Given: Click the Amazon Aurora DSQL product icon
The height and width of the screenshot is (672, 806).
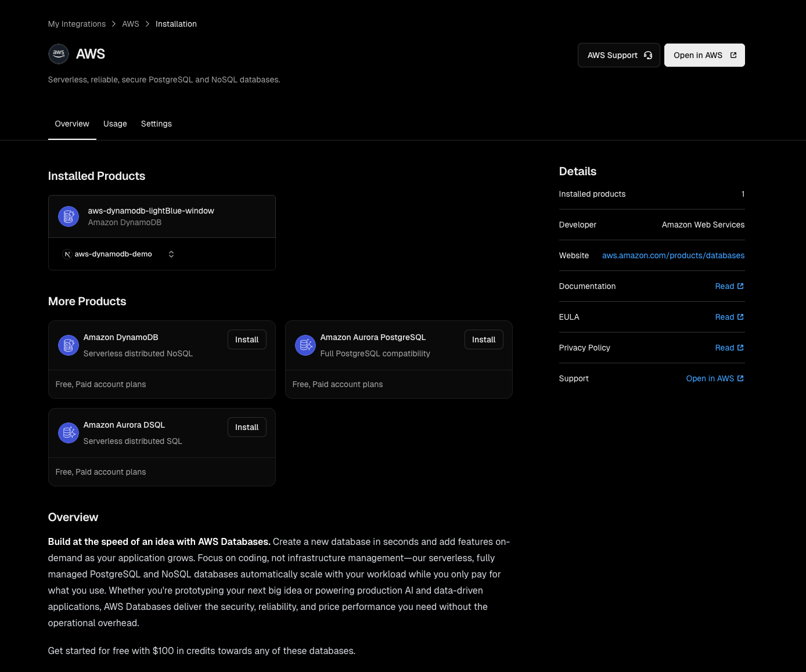Looking at the screenshot, I should 69,433.
